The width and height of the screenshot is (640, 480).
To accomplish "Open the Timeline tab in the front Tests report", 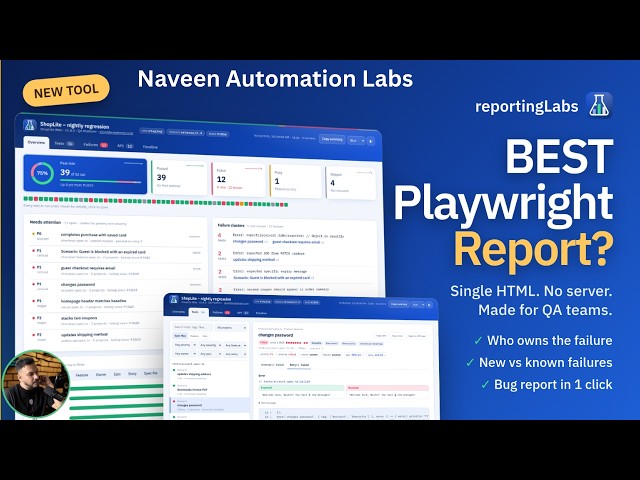I will coord(261,313).
